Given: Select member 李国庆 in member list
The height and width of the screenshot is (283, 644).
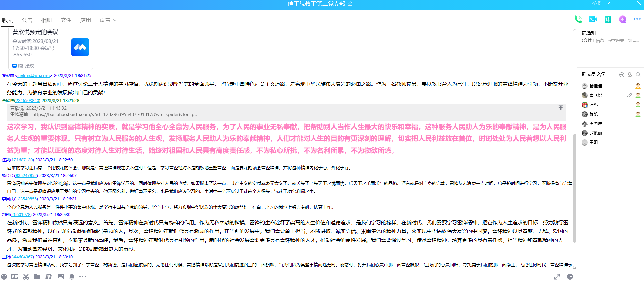Looking at the screenshot, I should [x=595, y=124].
